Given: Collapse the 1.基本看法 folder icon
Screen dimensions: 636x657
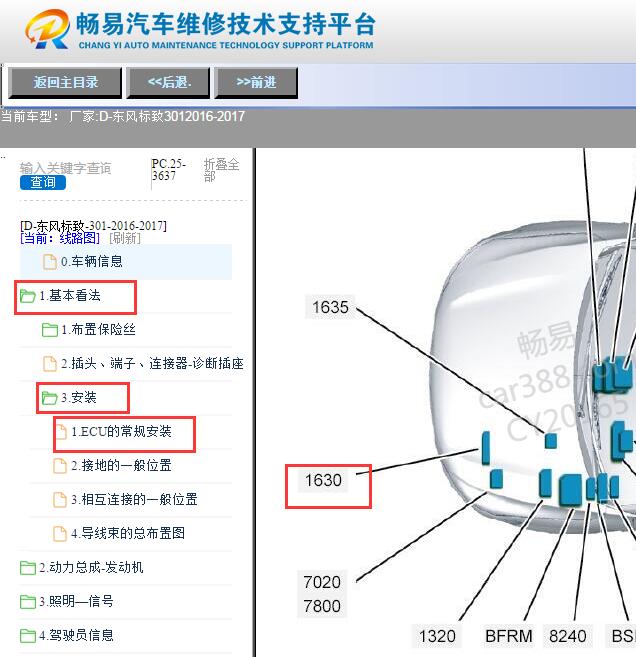Looking at the screenshot, I should point(28,296).
